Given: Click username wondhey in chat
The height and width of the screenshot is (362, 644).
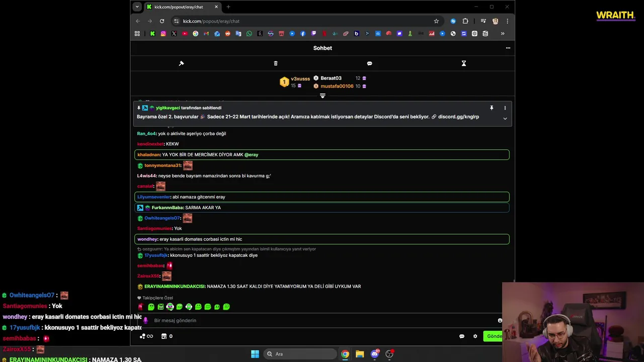Looking at the screenshot, I should pyautogui.click(x=147, y=239).
